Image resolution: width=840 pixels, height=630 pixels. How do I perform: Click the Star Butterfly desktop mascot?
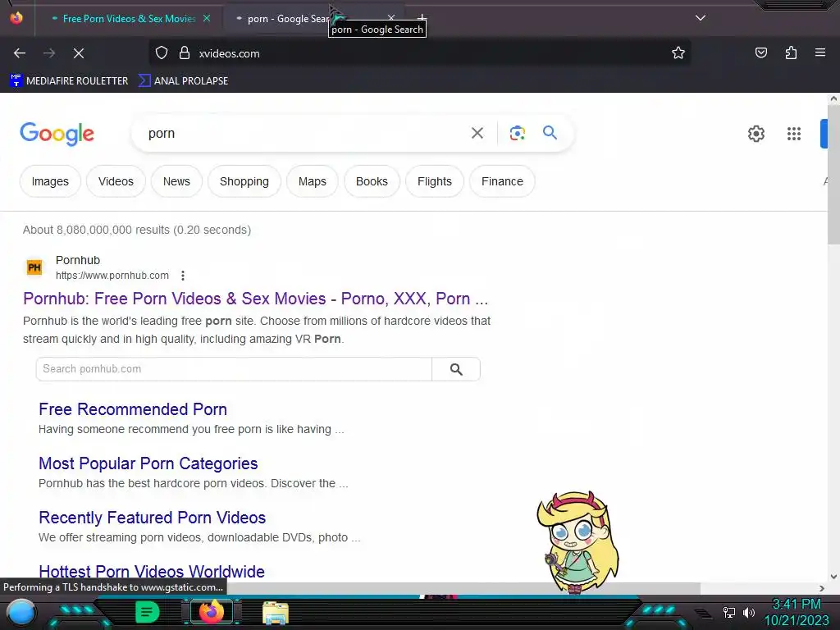[577, 542]
